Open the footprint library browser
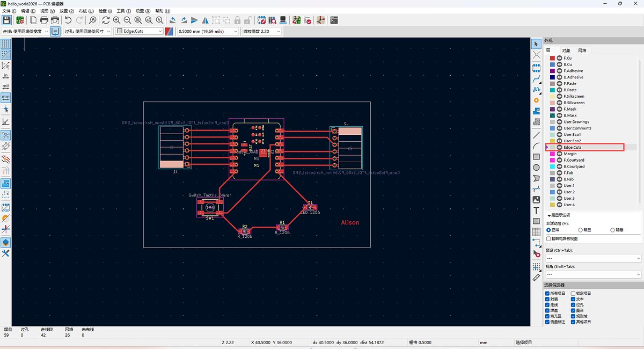This screenshot has width=644, height=349. click(273, 20)
